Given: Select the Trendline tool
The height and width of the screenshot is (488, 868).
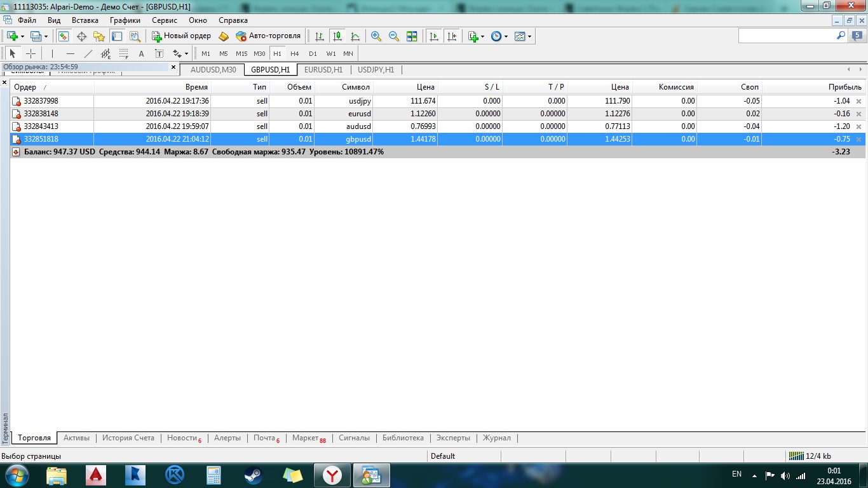Looking at the screenshot, I should pos(88,53).
